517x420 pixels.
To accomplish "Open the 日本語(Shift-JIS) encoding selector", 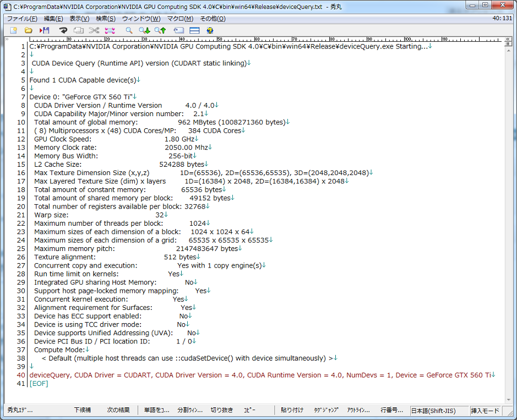I will (x=438, y=411).
